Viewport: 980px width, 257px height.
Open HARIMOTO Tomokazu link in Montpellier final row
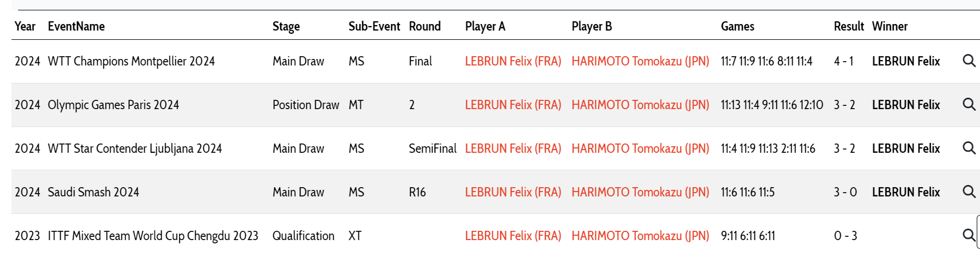[640, 61]
